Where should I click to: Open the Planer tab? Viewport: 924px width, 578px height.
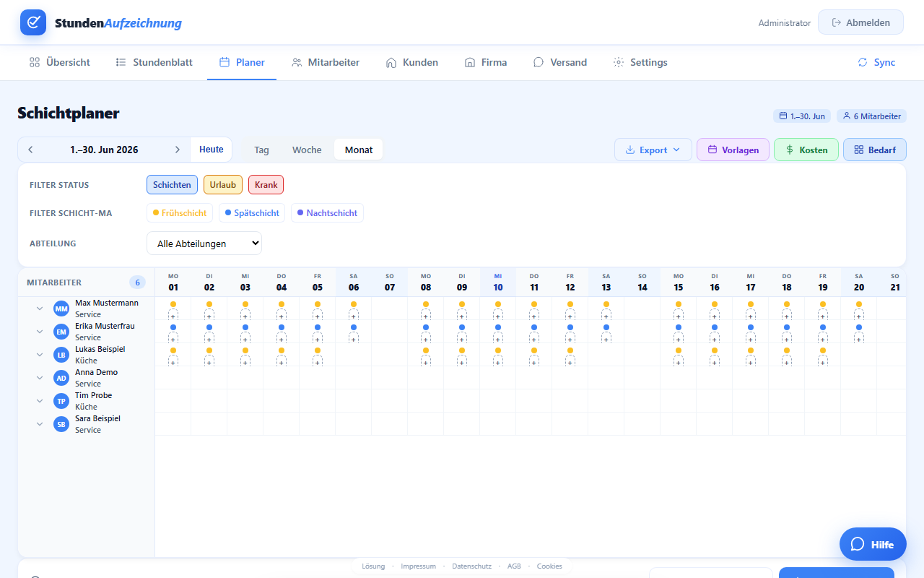click(242, 62)
